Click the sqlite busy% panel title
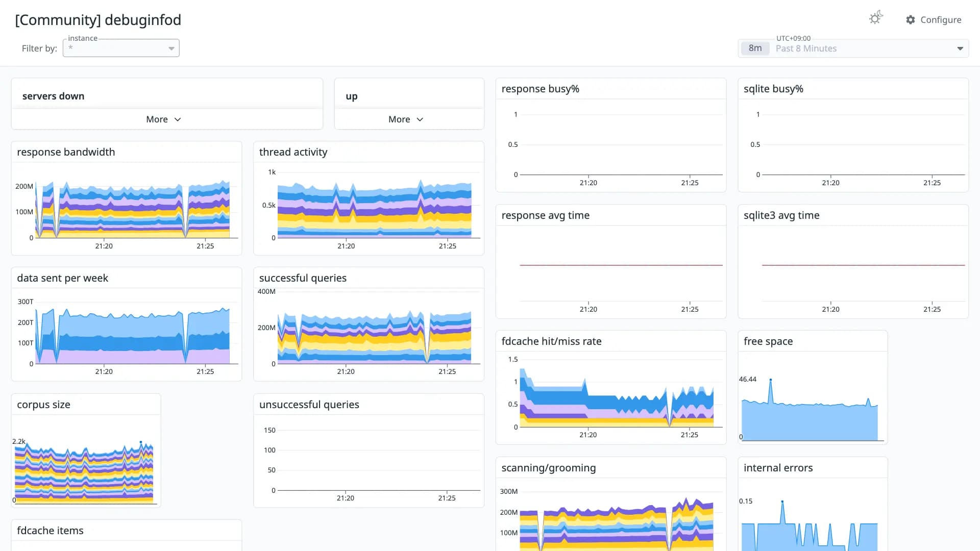This screenshot has height=551, width=980. click(773, 89)
